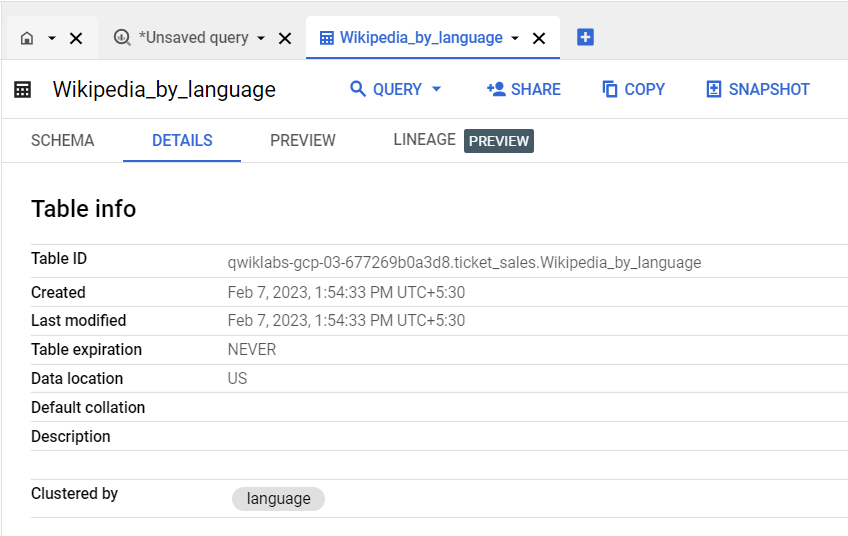The height and width of the screenshot is (536, 848).
Task: Click the snapshot icon beside SNAPSHOT
Action: (714, 89)
